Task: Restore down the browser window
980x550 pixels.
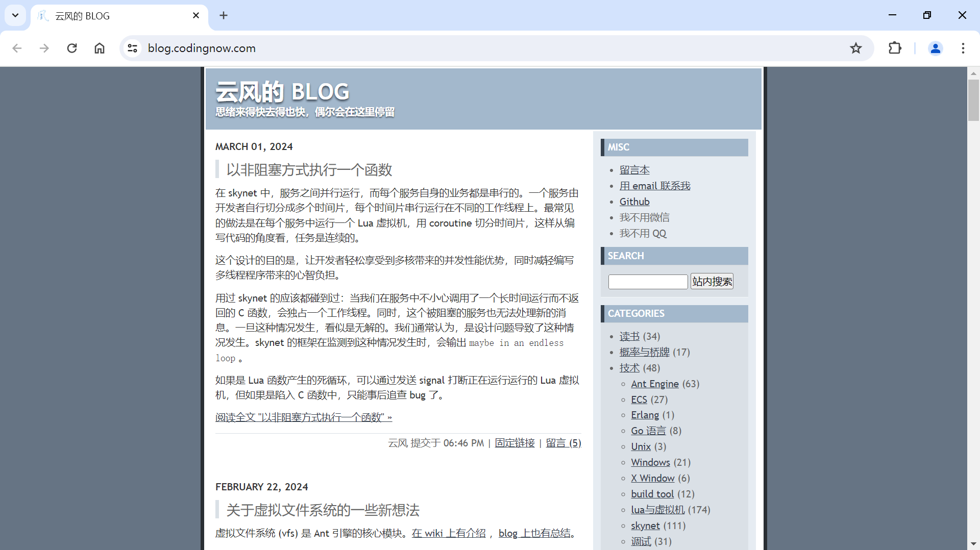Action: click(927, 15)
